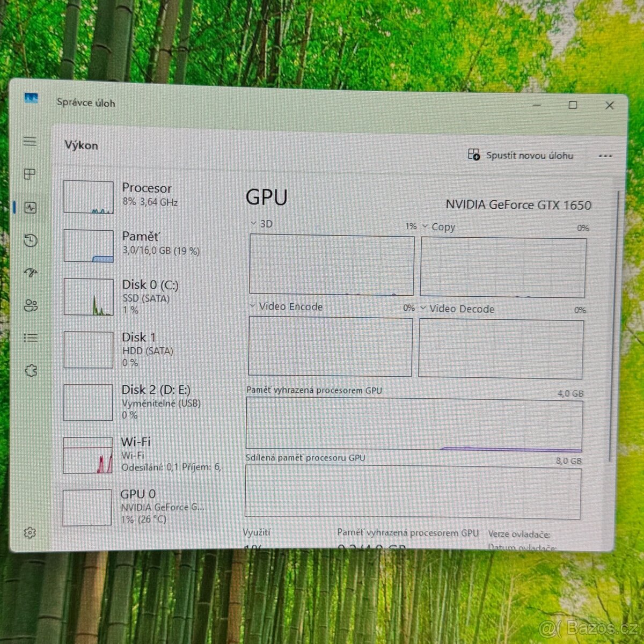Click NVIDIA GeForce GTX 1650 label
Screen dimensions: 644x644
pyautogui.click(x=518, y=204)
